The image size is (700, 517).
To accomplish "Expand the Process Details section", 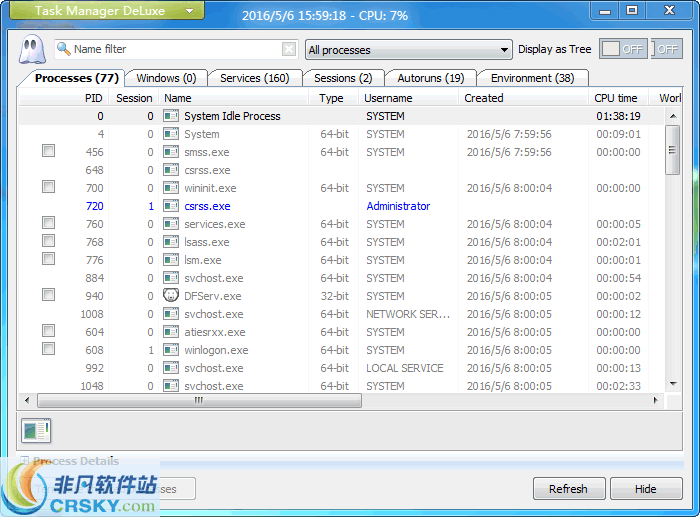I will point(25,460).
